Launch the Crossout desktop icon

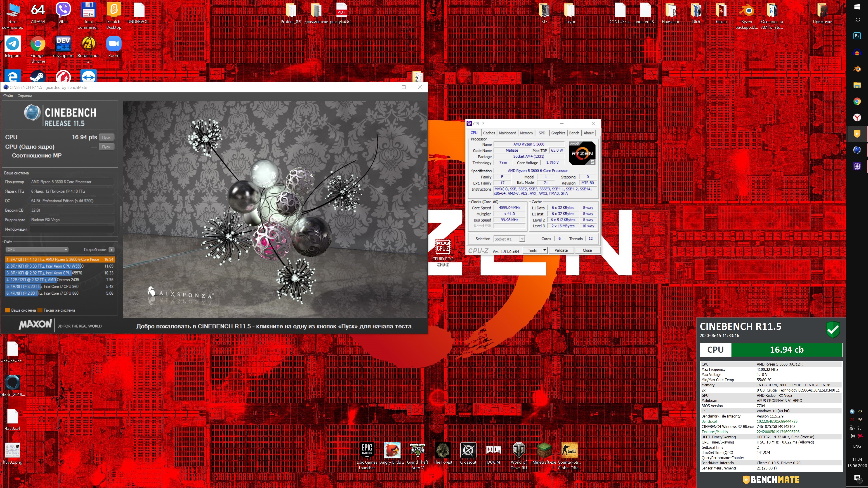(468, 453)
